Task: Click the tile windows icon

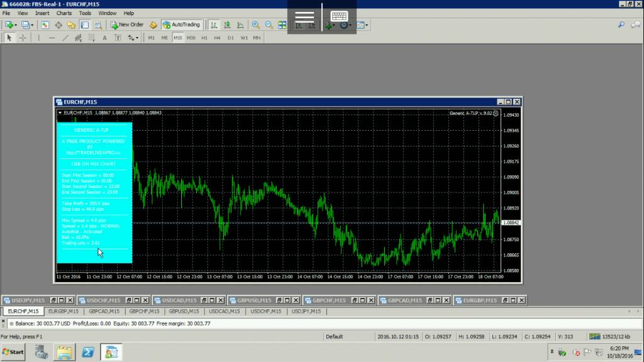Action: [282, 25]
